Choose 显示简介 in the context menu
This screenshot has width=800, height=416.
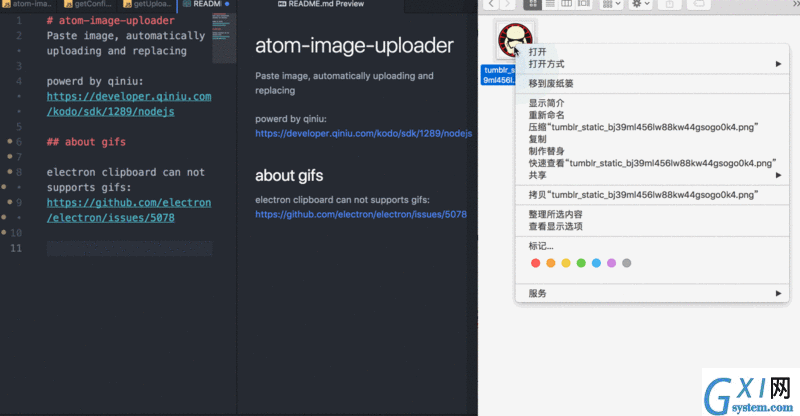click(653, 103)
